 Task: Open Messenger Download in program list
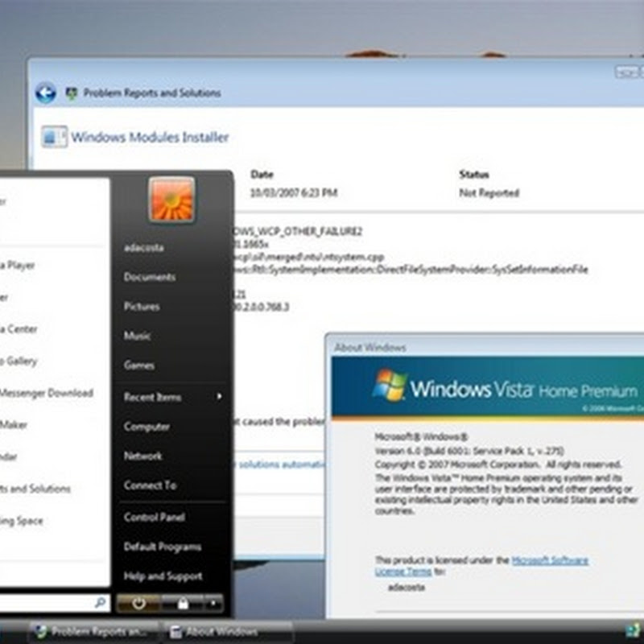pos(47,393)
